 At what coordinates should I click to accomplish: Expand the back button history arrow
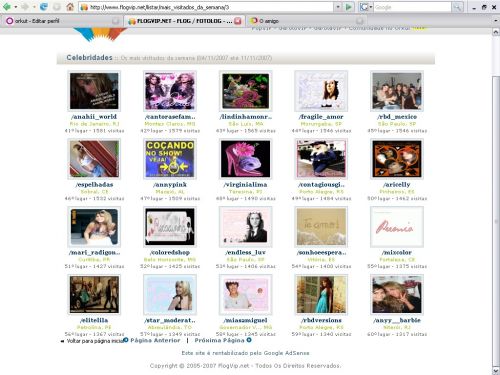tap(16, 7)
